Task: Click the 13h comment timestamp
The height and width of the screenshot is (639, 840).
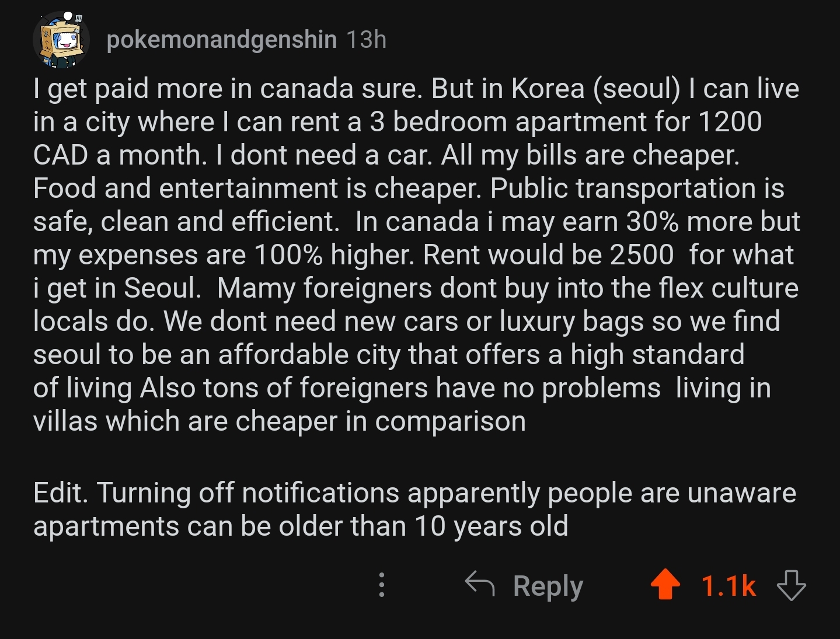Action: 366,40
